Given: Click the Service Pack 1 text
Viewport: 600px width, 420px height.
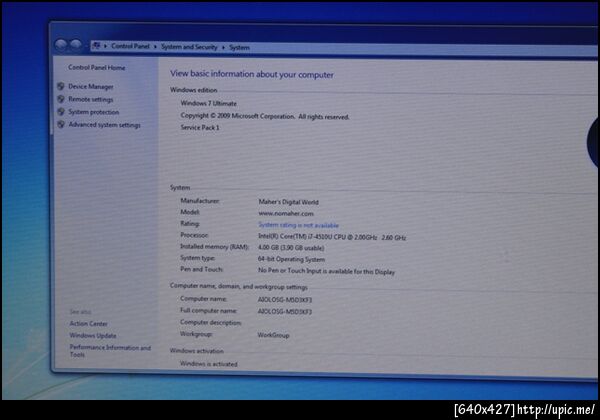Looking at the screenshot, I should [200, 127].
